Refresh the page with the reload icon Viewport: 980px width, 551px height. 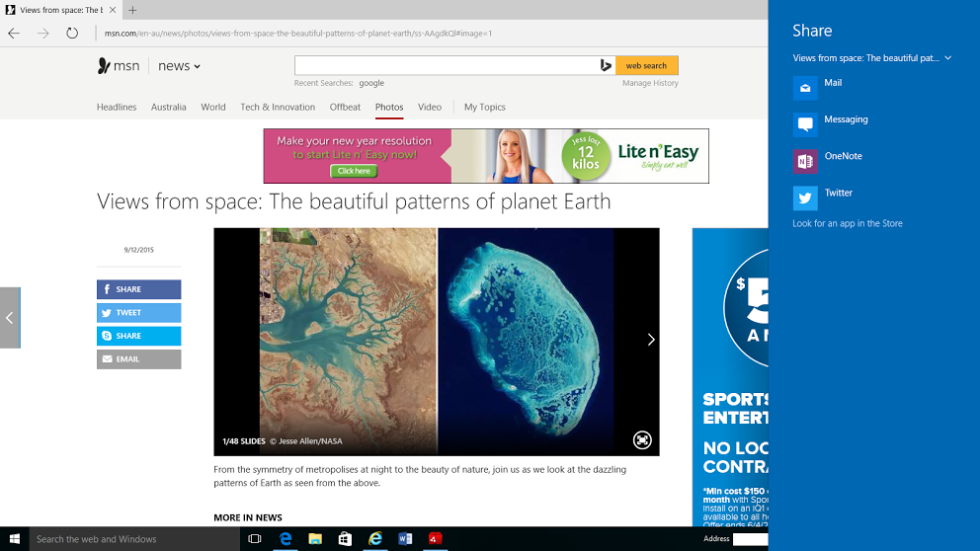pos(72,34)
